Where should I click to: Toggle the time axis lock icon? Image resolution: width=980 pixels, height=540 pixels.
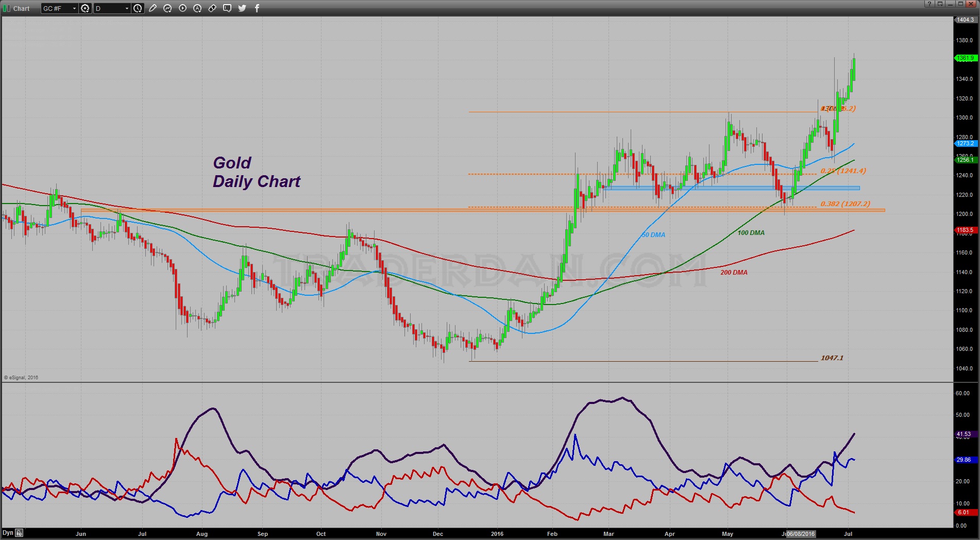(19, 533)
